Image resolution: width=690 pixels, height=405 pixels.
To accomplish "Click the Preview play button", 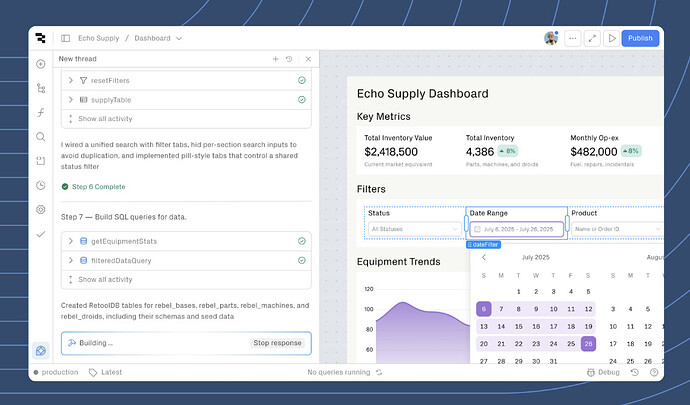I will pyautogui.click(x=611, y=38).
